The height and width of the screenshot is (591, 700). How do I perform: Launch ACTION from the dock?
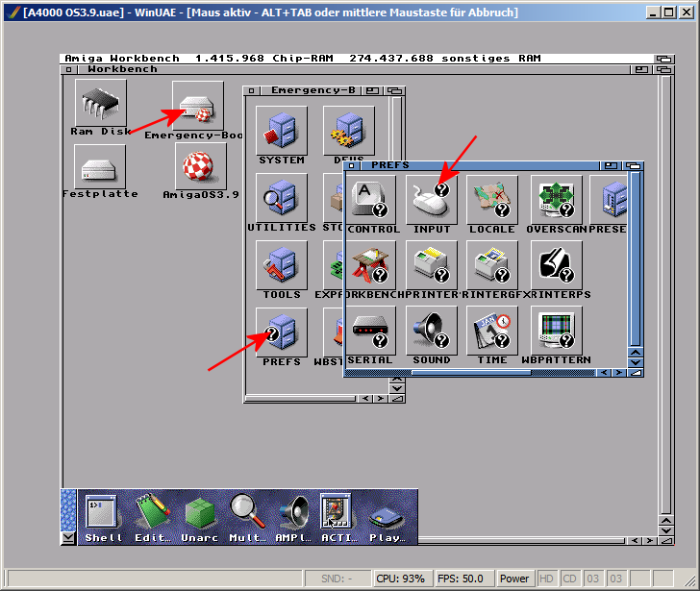[338, 517]
